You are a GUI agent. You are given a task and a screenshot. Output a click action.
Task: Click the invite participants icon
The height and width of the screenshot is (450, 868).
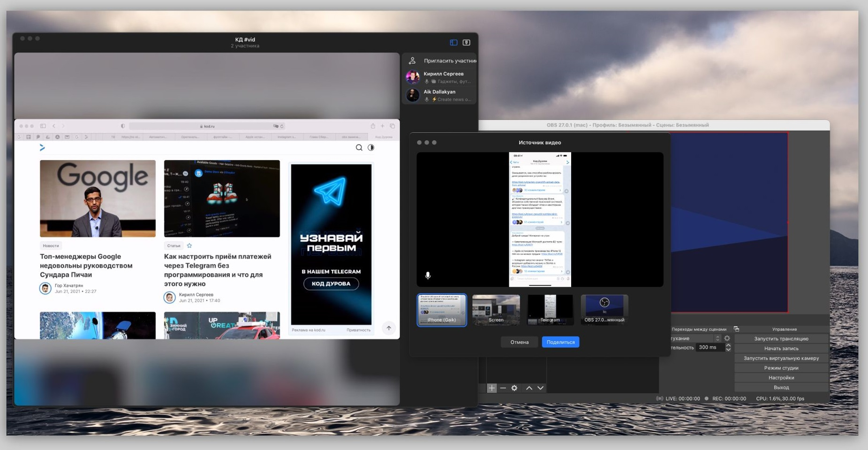pos(412,61)
